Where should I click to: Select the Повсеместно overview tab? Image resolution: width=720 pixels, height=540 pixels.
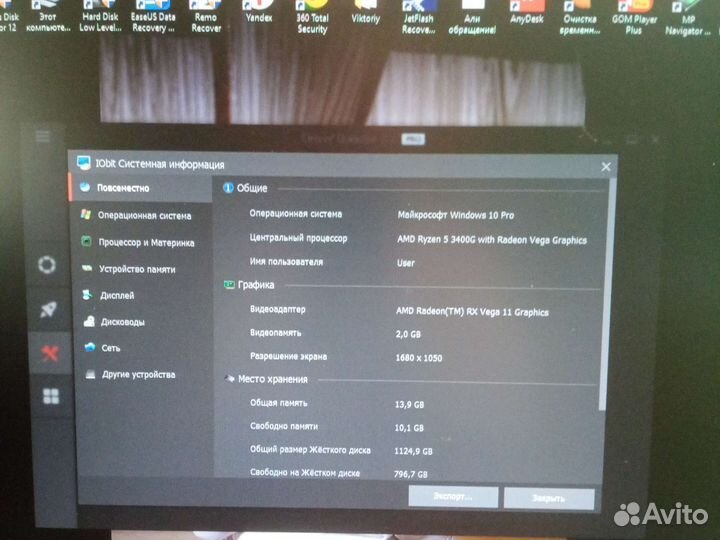(141, 188)
